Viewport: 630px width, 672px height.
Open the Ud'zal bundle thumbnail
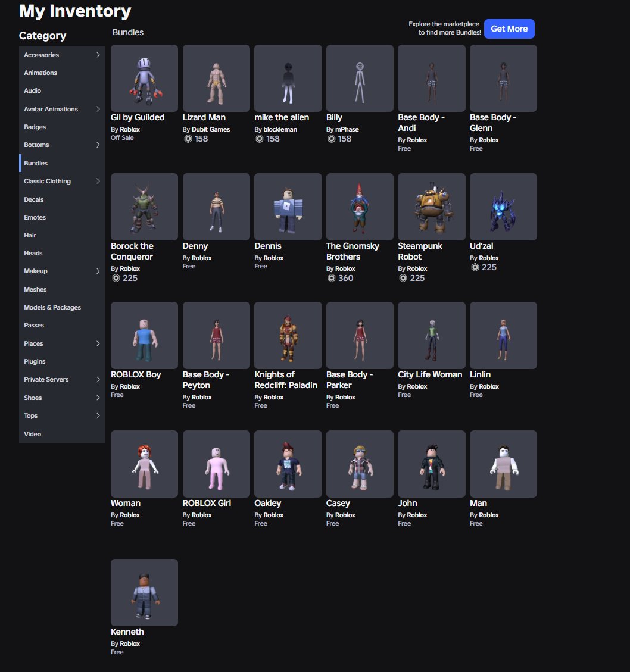pyautogui.click(x=504, y=207)
